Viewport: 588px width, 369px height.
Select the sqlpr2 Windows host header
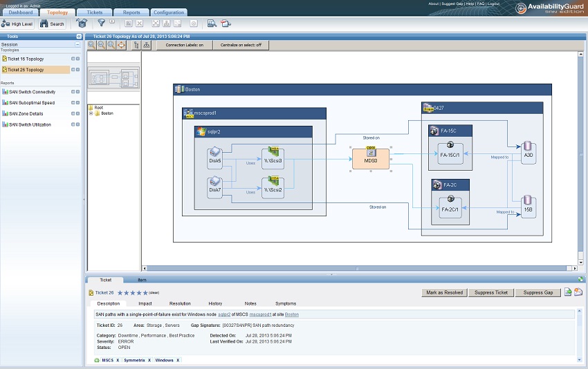click(x=253, y=131)
